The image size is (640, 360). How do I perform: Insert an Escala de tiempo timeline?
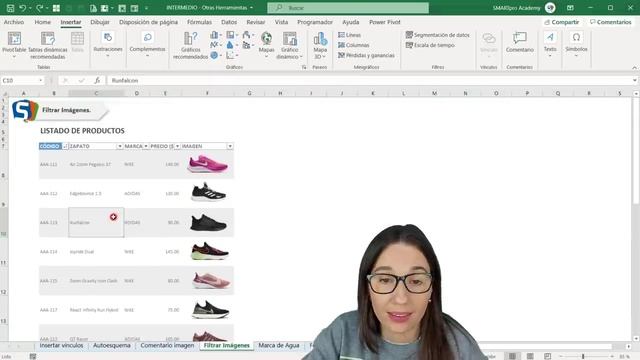tap(430, 45)
